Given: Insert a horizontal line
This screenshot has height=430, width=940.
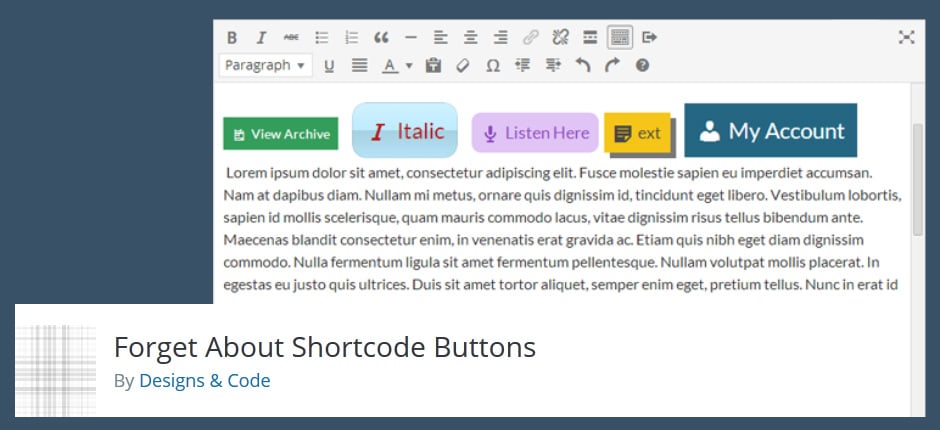Looking at the screenshot, I should tap(411, 38).
